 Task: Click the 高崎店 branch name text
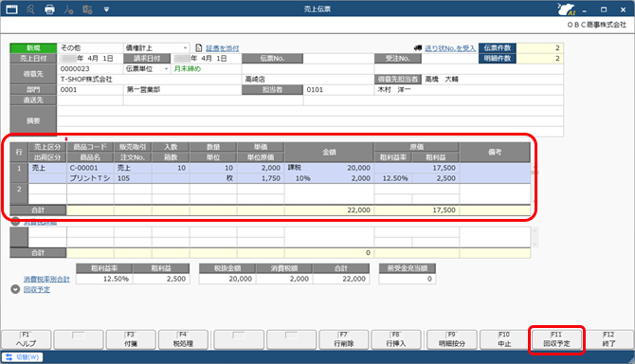pos(255,80)
